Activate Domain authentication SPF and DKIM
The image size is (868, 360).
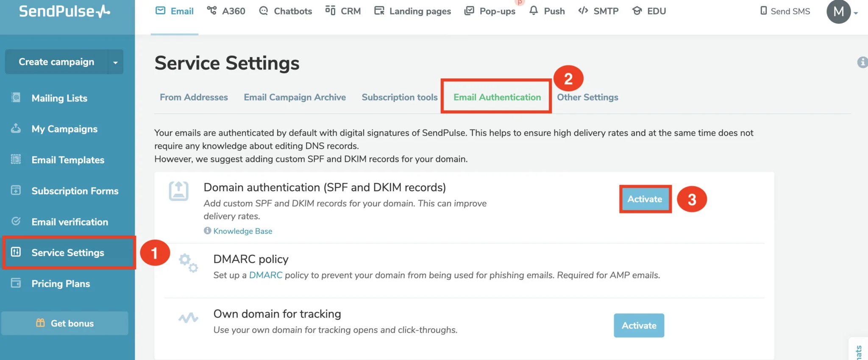645,199
